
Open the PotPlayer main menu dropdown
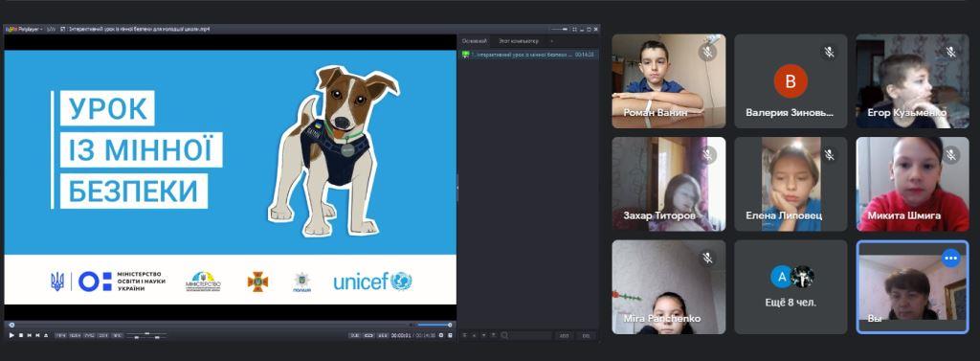point(24,29)
